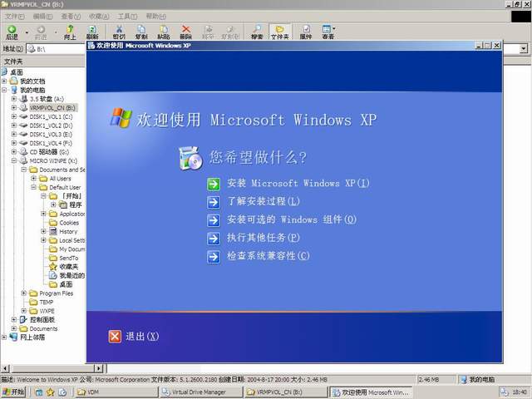532x399 pixels.
Task: Click the red X icon beside 退出
Action: [x=115, y=337]
